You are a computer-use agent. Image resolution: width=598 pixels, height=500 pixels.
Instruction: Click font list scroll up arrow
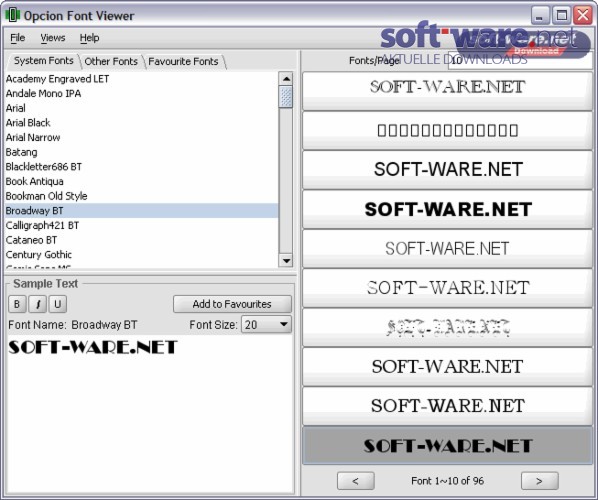286,79
